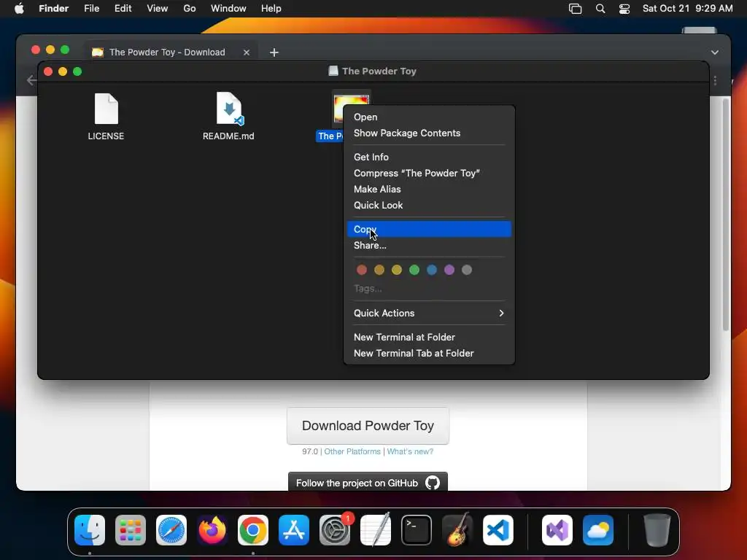Open Control Center in menu bar

(x=624, y=9)
